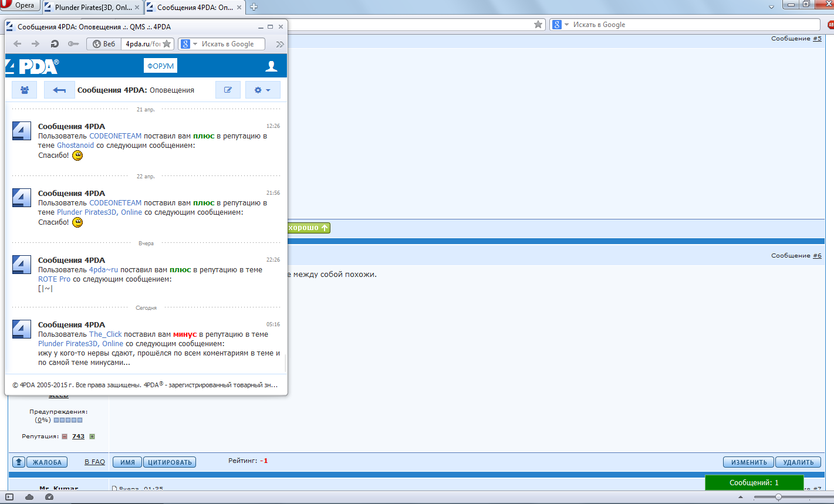Open the Opera main menu button
This screenshot has width=834, height=504.
(19, 6)
